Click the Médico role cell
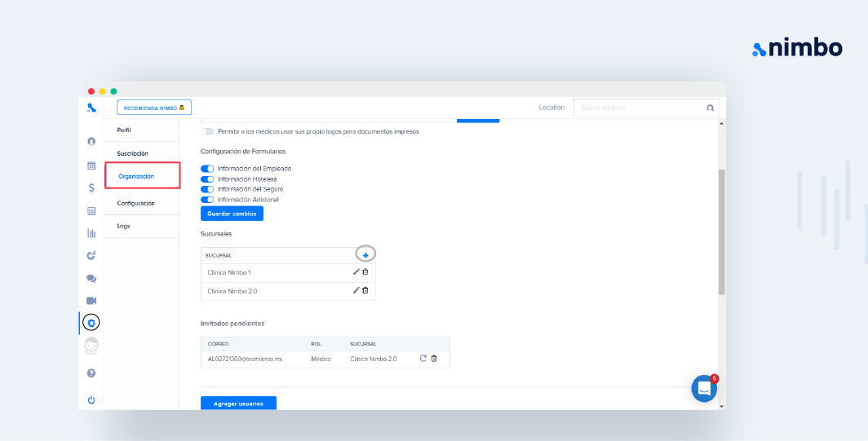Image resolution: width=868 pixels, height=441 pixels. tap(321, 359)
